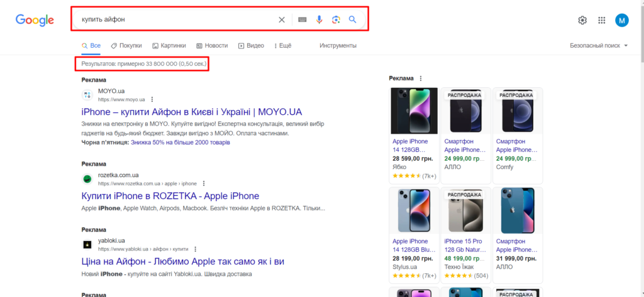This screenshot has height=297, width=644.
Task: Click Apple iPhone 14 128GB Ябко title
Action: click(410, 145)
